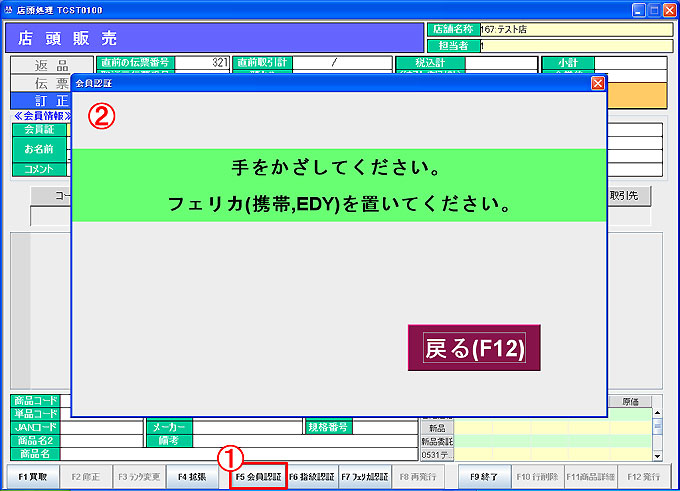Click the 規格番号 input field
The height and width of the screenshot is (491, 680).
[x=385, y=427]
